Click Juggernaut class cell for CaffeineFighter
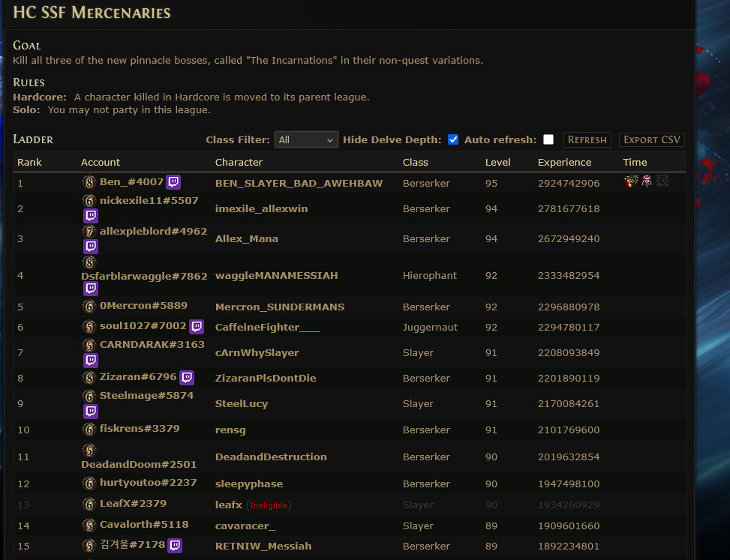730x560 pixels. (430, 327)
